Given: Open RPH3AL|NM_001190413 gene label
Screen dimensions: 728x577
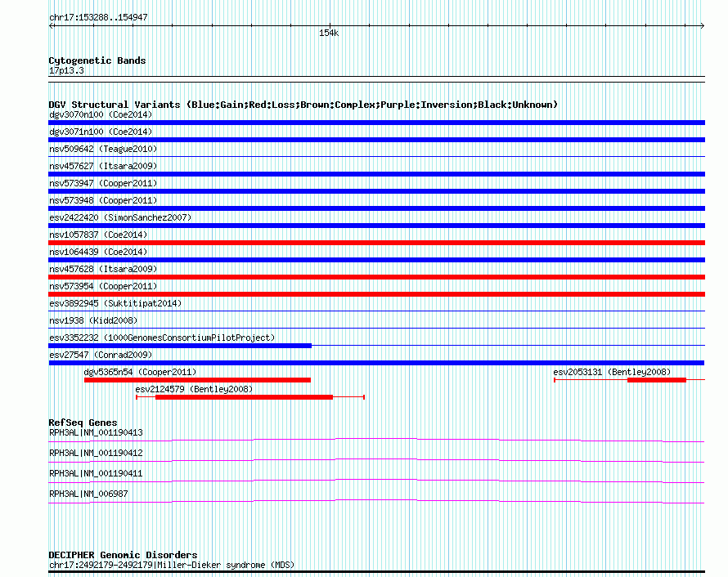Looking at the screenshot, I should [x=96, y=433].
